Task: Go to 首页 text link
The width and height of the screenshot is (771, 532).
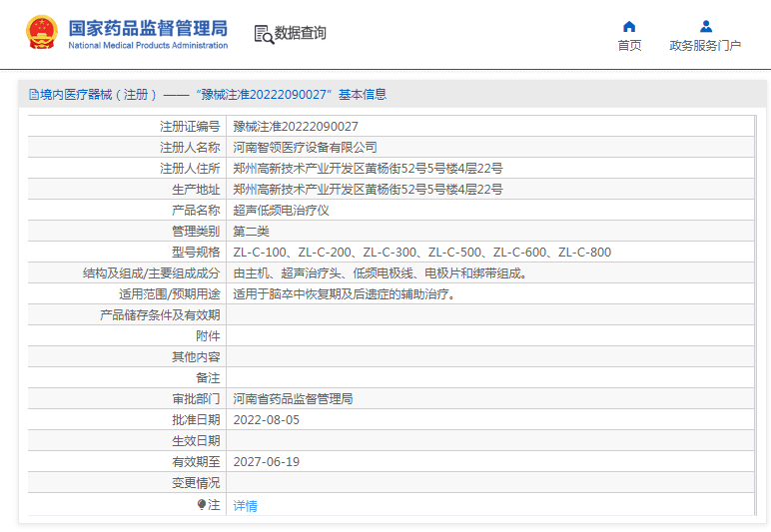Action: [629, 45]
